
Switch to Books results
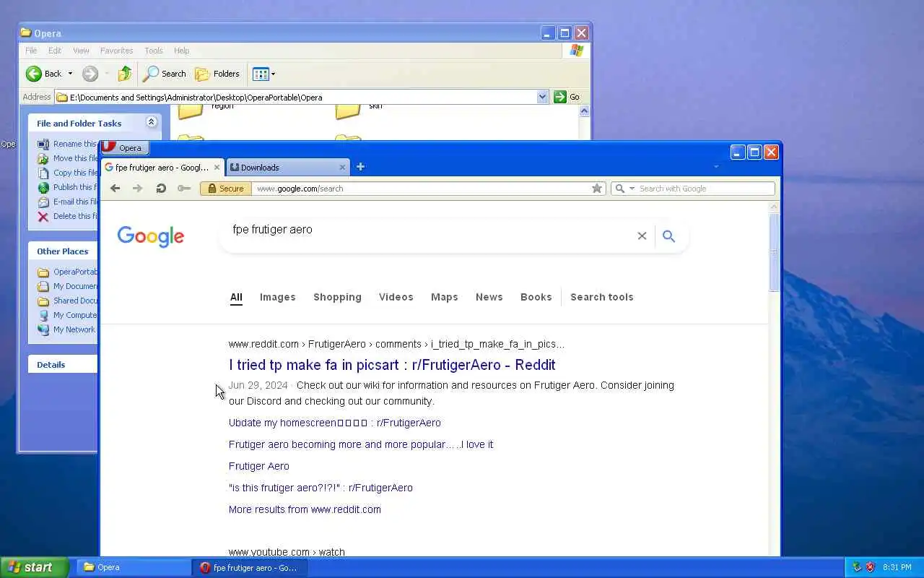tap(536, 297)
